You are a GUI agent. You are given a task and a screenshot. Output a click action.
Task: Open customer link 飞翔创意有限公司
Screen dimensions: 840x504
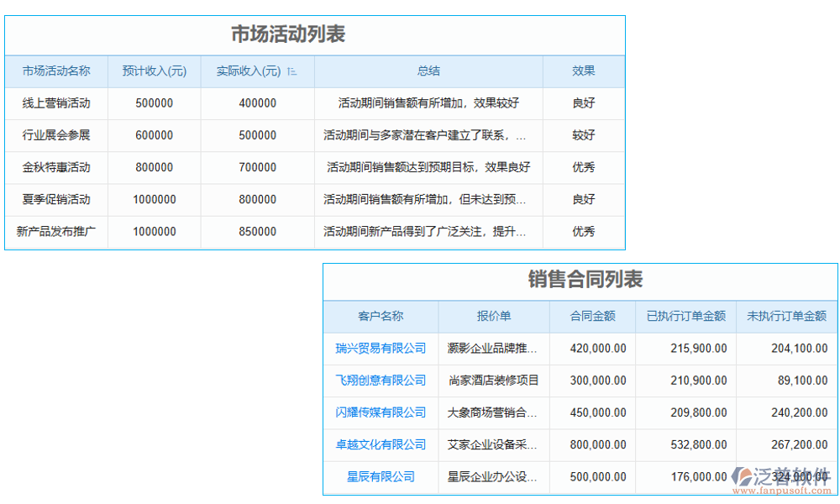(x=380, y=381)
